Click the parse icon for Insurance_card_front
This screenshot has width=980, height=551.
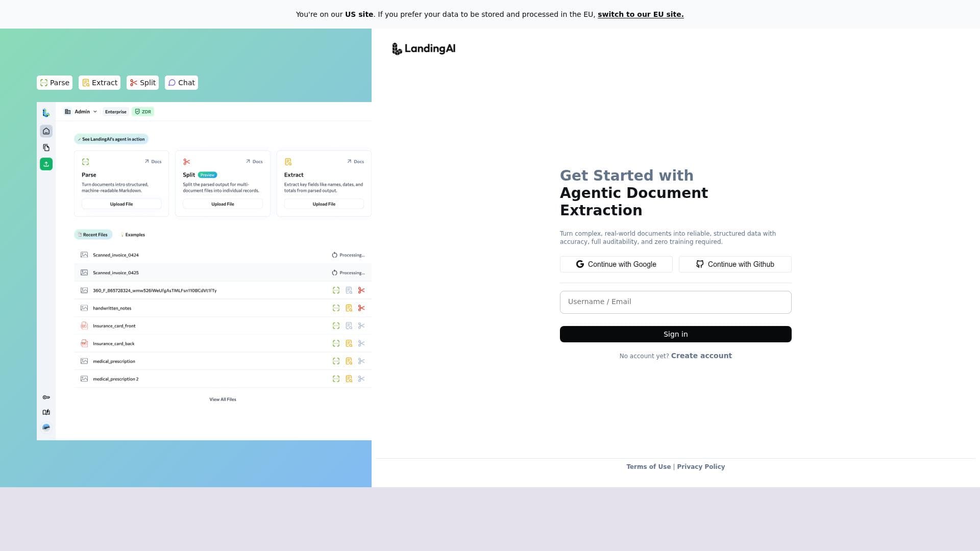[x=336, y=326]
